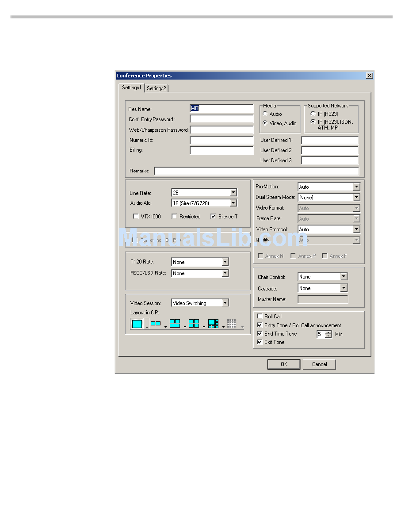Adjust the End Time Tone minutes spinner

point(328,334)
